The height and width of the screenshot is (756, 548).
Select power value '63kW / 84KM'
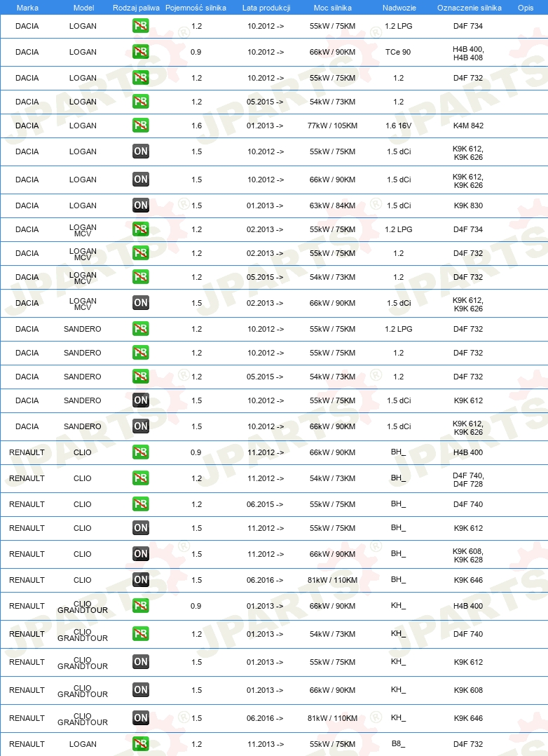pyautogui.click(x=333, y=205)
